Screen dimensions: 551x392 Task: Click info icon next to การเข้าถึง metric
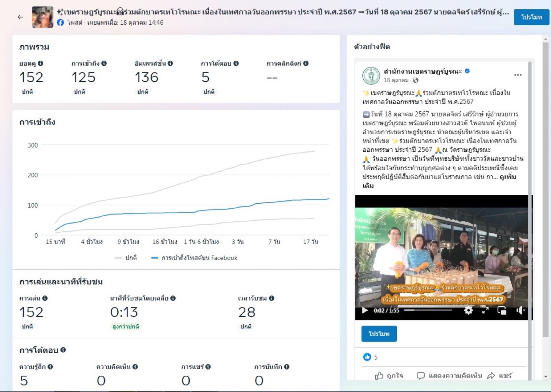104,64
